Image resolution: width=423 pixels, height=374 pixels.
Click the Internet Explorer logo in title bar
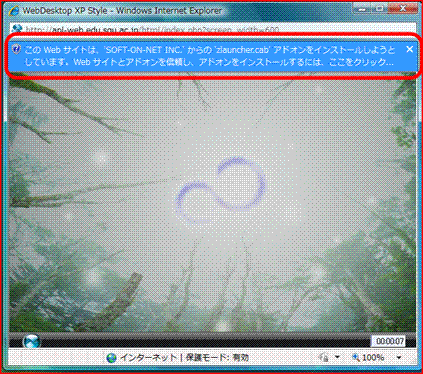pyautogui.click(x=14, y=11)
